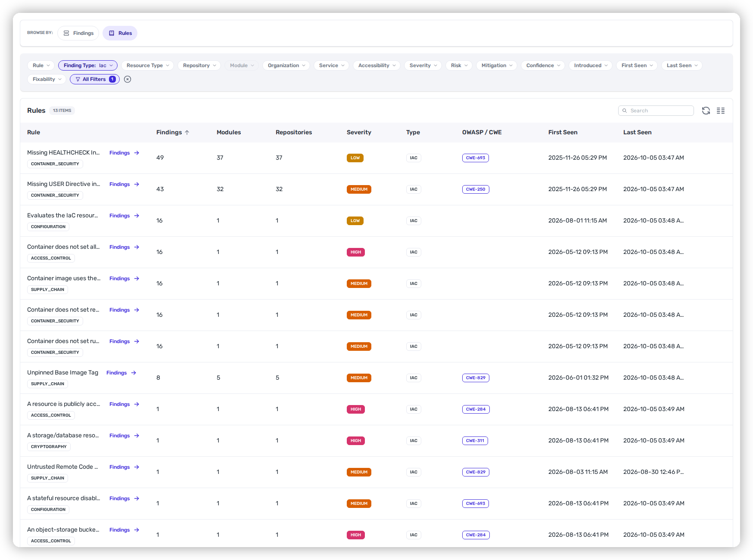Expand the Mitigation filter
This screenshot has width=753, height=560.
click(x=497, y=65)
